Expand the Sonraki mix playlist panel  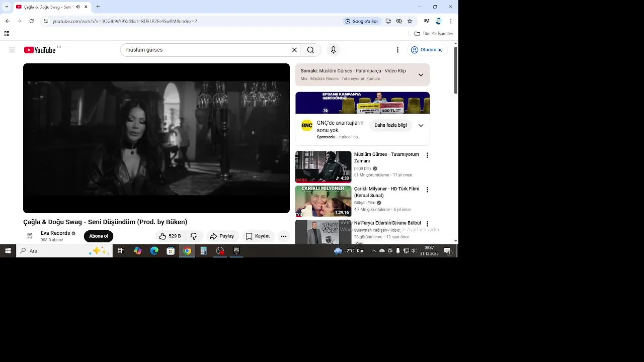421,74
